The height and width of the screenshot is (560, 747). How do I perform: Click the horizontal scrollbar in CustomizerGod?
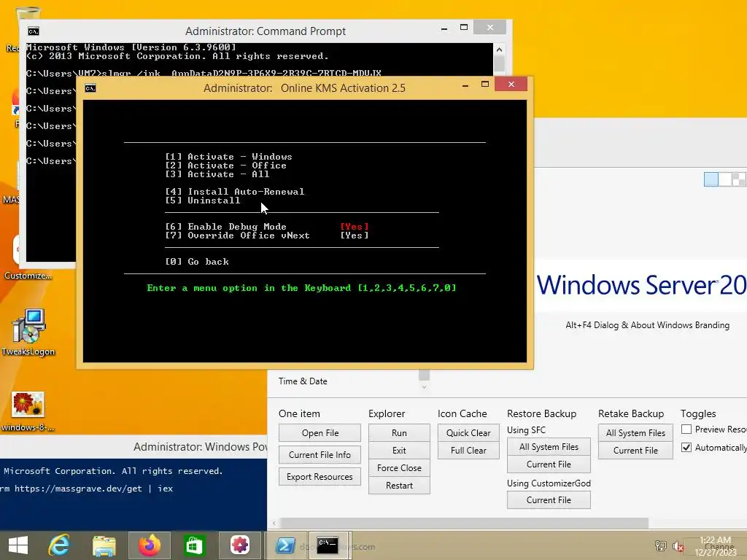coord(465,524)
